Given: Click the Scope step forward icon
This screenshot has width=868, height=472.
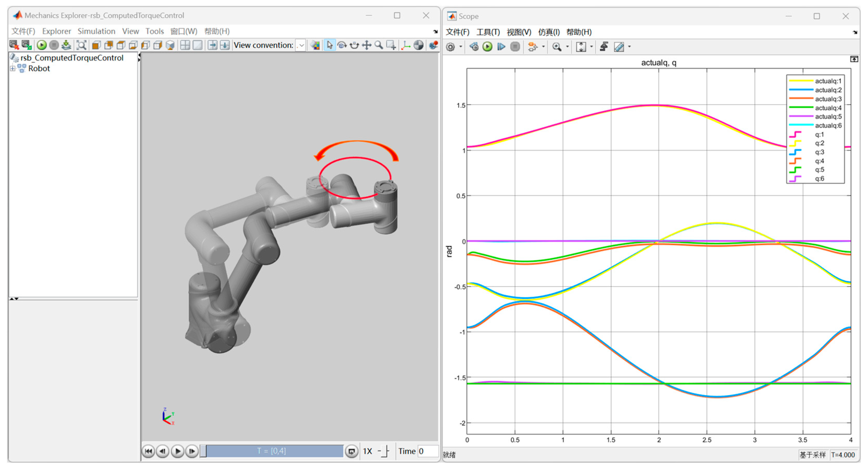Looking at the screenshot, I should [501, 47].
